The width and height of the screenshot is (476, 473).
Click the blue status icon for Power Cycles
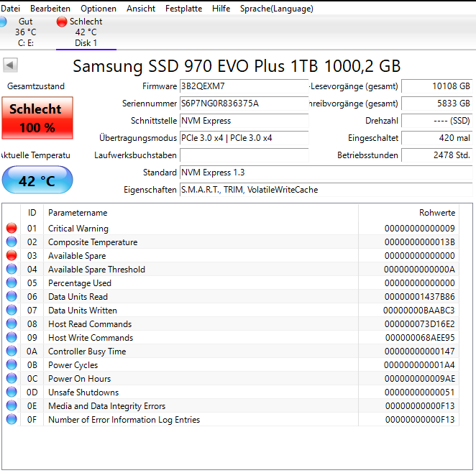tap(12, 364)
